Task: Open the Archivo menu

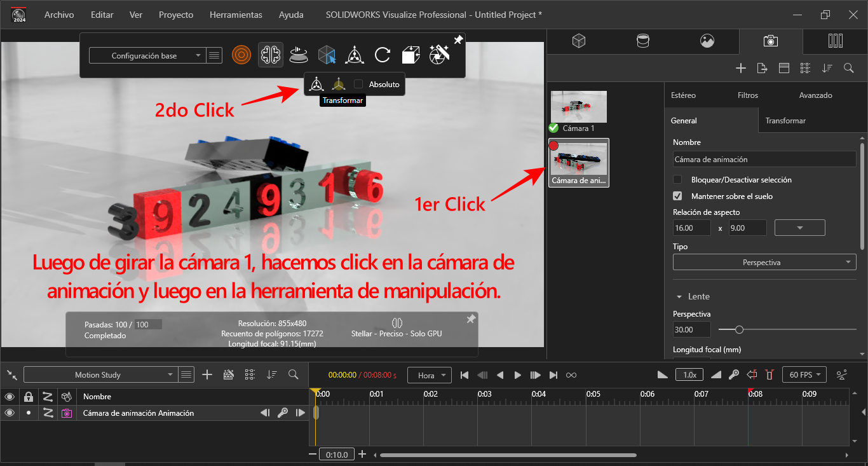Action: pyautogui.click(x=59, y=15)
